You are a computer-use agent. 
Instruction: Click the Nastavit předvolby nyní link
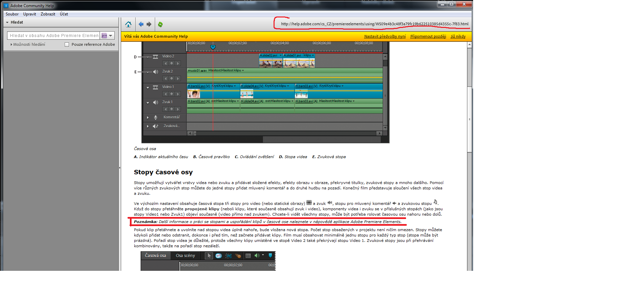[x=385, y=36]
